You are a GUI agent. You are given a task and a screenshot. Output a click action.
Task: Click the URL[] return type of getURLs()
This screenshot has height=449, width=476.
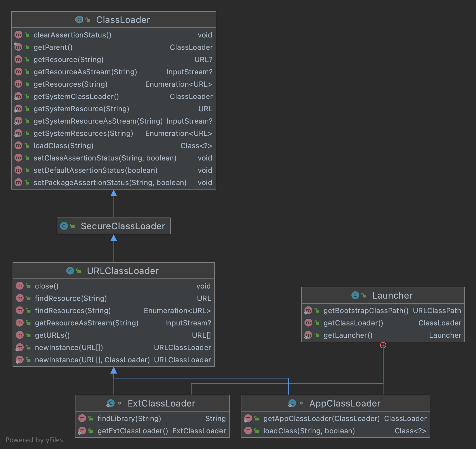pyautogui.click(x=201, y=335)
